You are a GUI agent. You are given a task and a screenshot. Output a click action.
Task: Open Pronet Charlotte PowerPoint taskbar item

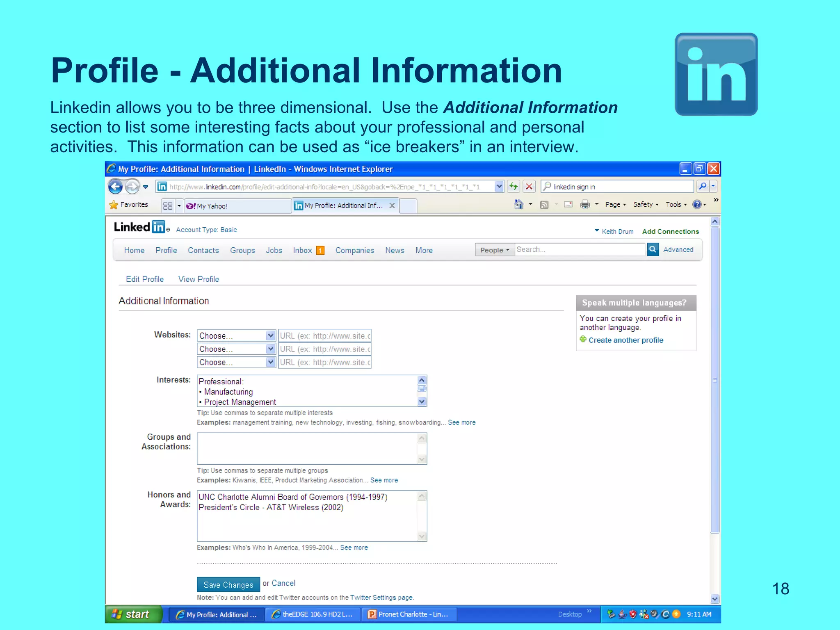pyautogui.click(x=409, y=614)
